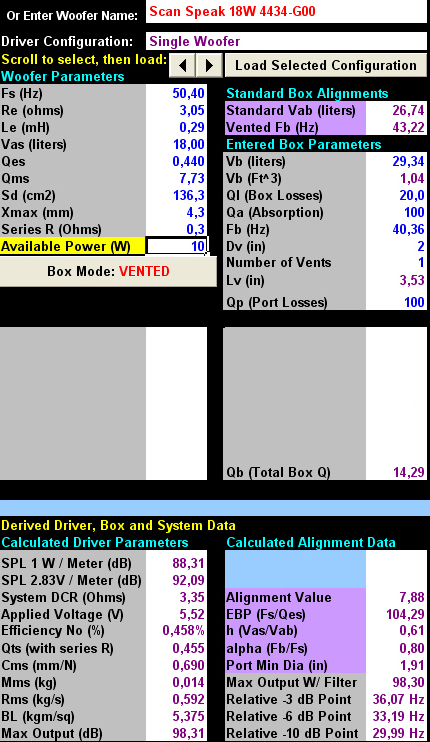
Task: Click the SPL 2.83V / Meter value 92,09
Action: click(x=188, y=580)
